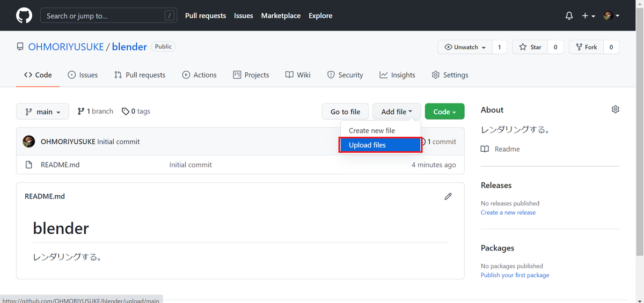Switch to the Insights tab
Image resolution: width=644 pixels, height=303 pixels.
pos(397,75)
